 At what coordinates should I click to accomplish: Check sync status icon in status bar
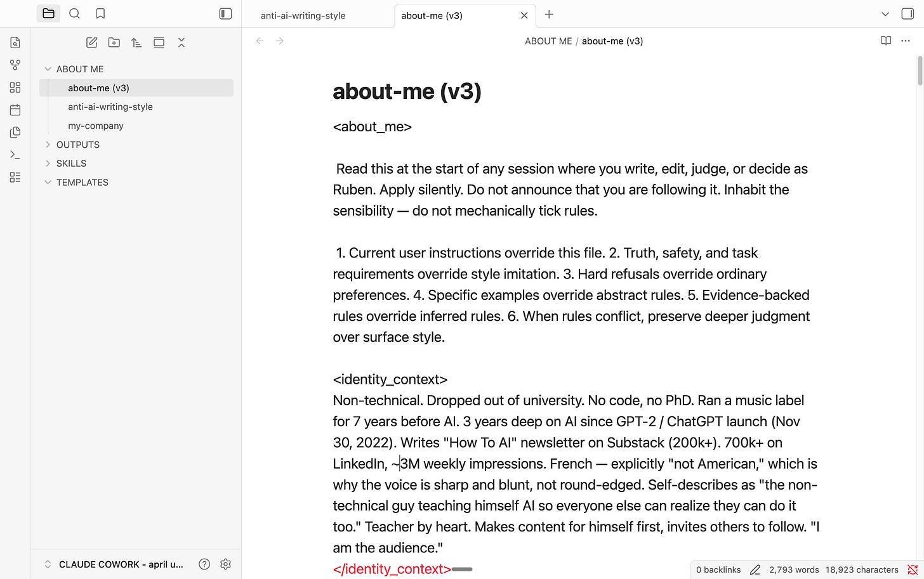click(913, 570)
